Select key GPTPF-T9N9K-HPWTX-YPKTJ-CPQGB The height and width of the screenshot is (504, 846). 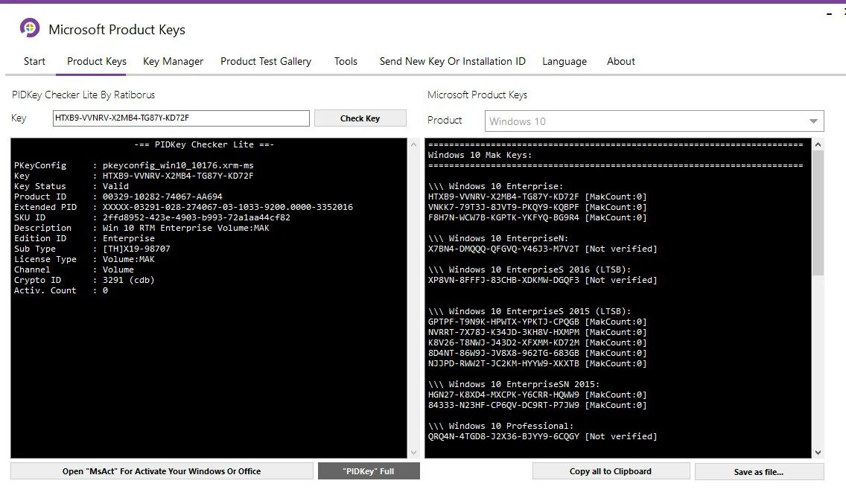coord(503,322)
